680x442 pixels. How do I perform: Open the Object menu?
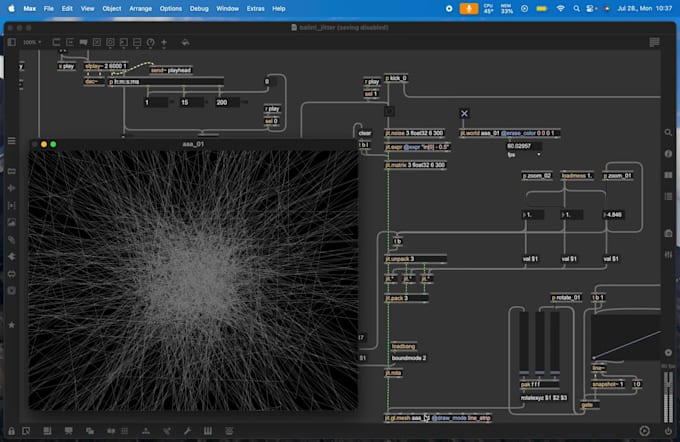tap(112, 8)
